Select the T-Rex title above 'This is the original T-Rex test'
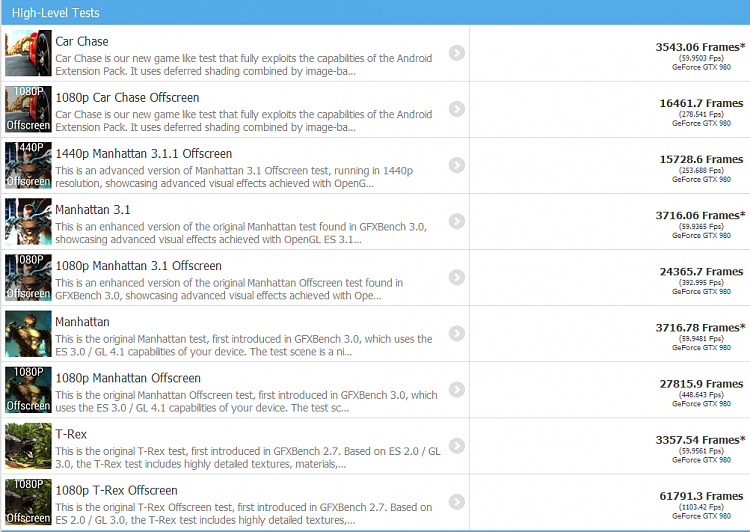750x532 pixels. (x=71, y=434)
